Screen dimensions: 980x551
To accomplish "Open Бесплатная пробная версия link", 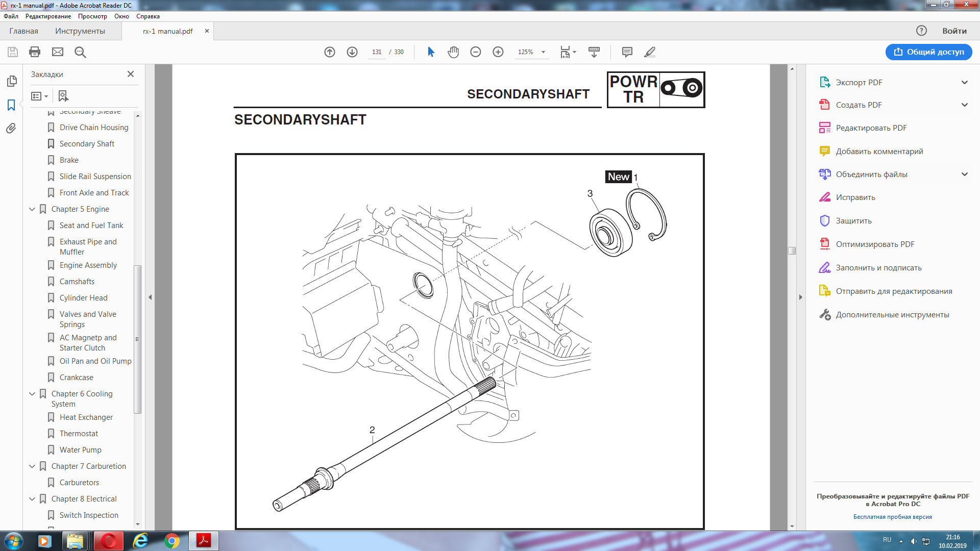I will [x=892, y=517].
